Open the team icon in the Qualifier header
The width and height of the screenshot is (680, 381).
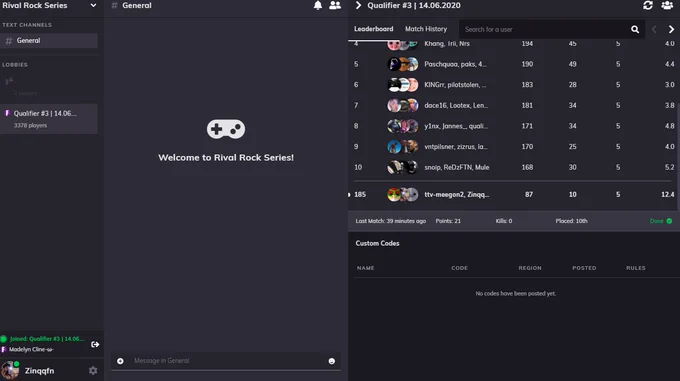tap(667, 6)
